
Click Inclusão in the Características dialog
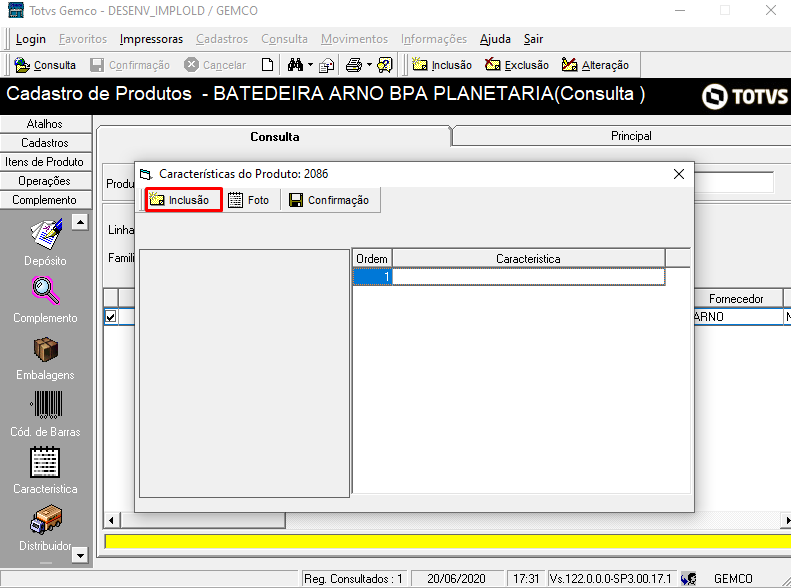184,200
